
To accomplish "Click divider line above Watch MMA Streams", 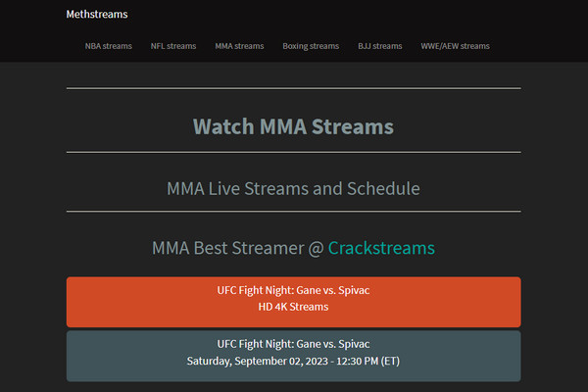I will point(294,88).
